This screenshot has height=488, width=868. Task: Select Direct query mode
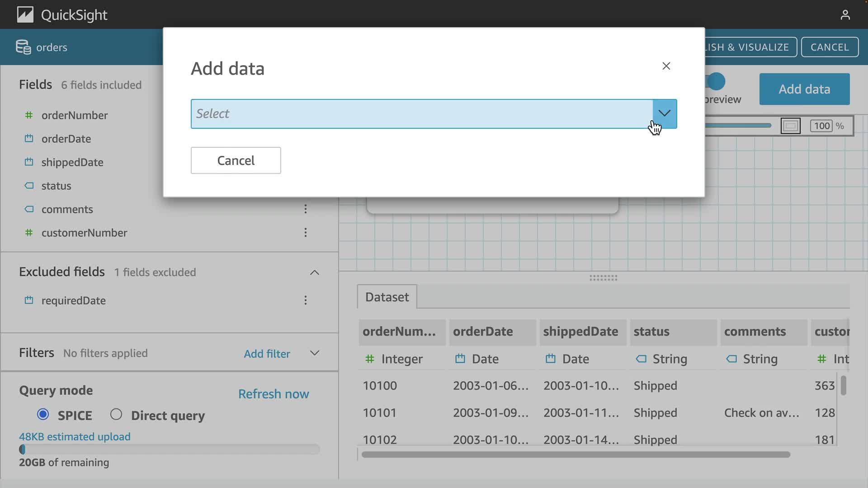(116, 414)
